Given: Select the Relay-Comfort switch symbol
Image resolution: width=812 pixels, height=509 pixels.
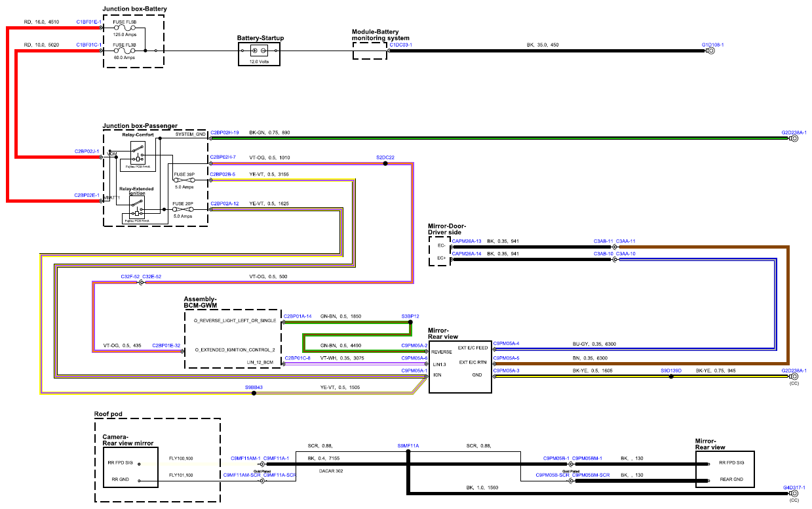Looking at the screenshot, I should pyautogui.click(x=137, y=152).
